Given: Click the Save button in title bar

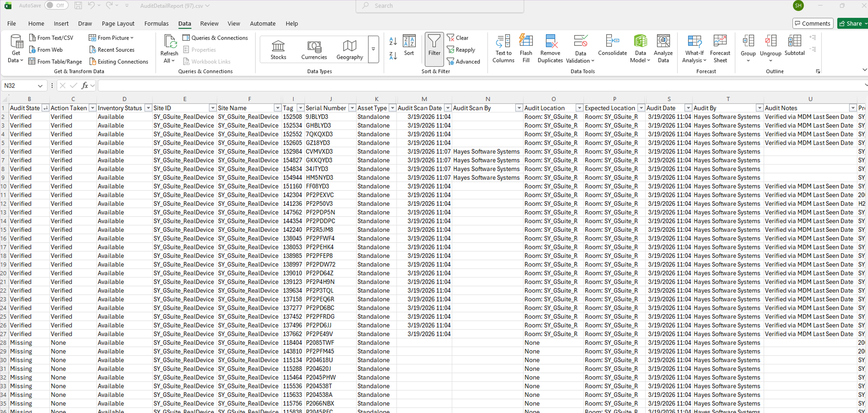Looking at the screenshot, I should pos(78,6).
